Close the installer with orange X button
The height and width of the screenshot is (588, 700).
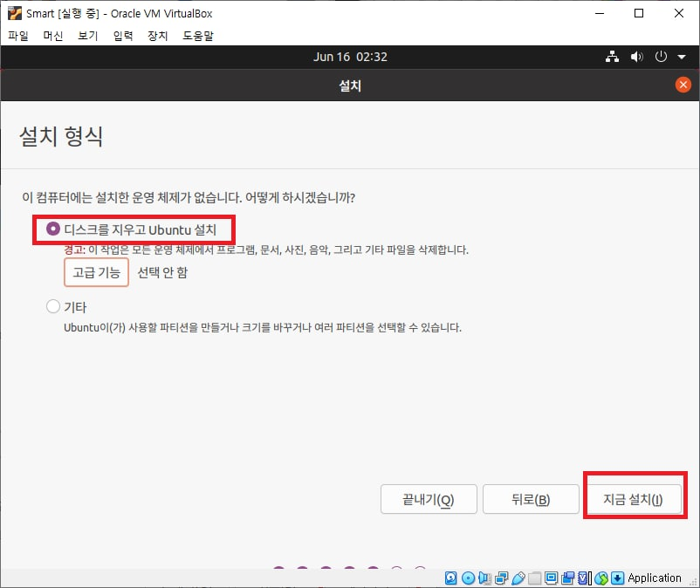pyautogui.click(x=683, y=85)
